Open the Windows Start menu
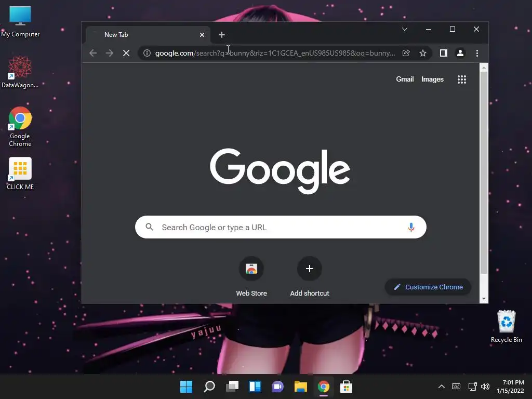Image resolution: width=532 pixels, height=399 pixels. pyautogui.click(x=186, y=387)
